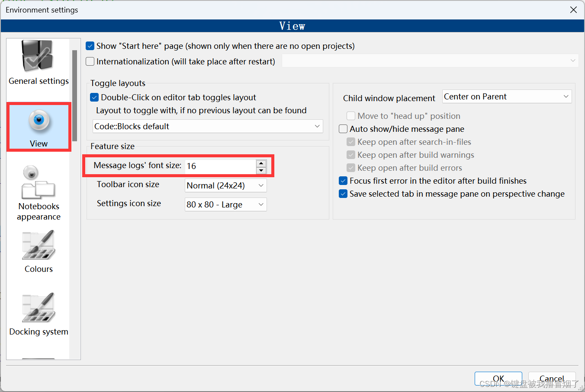Uncheck Show "Start here" page option

coord(90,46)
